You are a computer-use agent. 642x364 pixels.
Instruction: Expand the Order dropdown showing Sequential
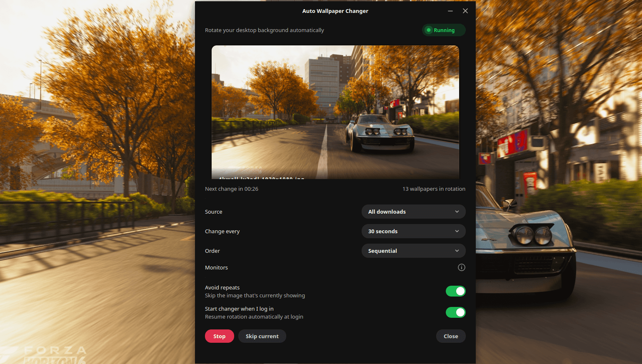413,251
